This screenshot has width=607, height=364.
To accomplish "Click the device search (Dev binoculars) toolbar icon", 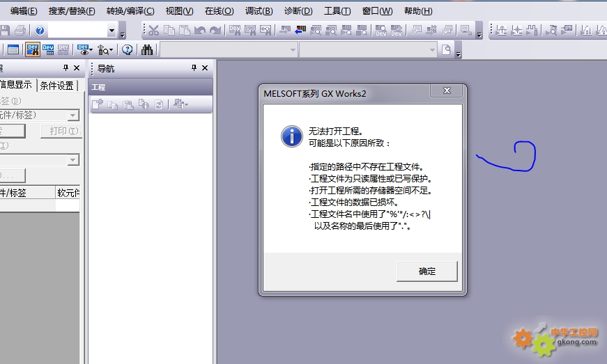I will coord(235,30).
